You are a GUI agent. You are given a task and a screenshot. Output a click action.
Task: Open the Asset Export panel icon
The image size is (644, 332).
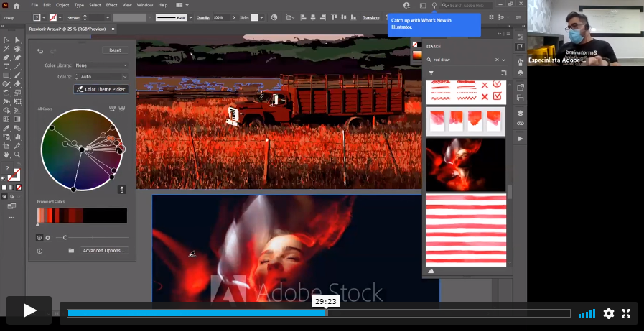[521, 87]
